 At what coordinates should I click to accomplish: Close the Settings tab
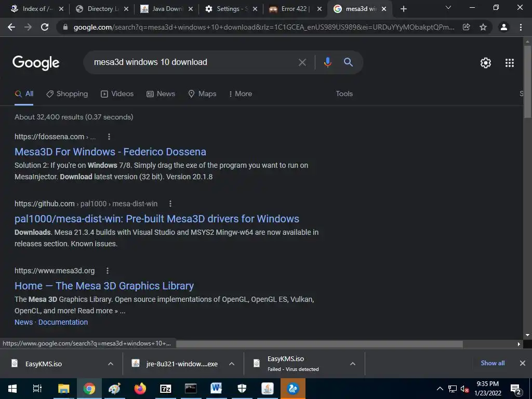point(255,9)
